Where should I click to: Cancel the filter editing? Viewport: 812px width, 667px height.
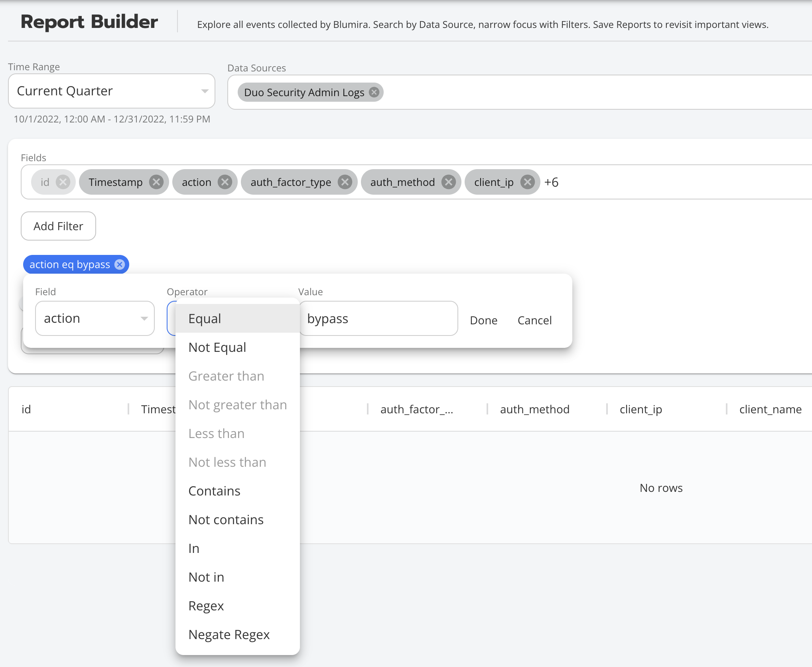click(534, 320)
